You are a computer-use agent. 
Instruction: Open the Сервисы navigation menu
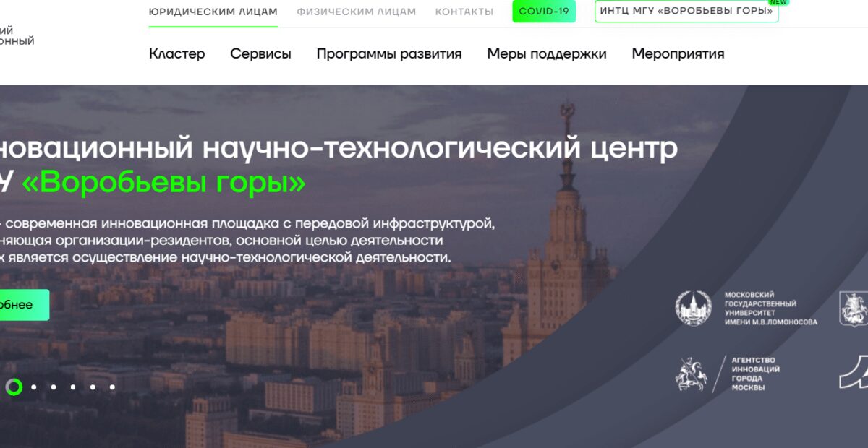click(260, 53)
